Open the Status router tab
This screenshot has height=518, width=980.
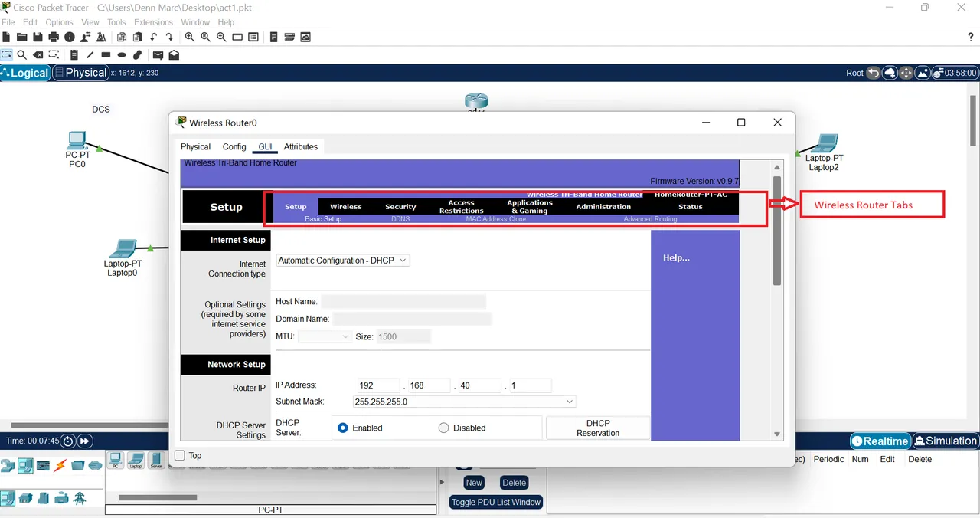[x=690, y=207]
